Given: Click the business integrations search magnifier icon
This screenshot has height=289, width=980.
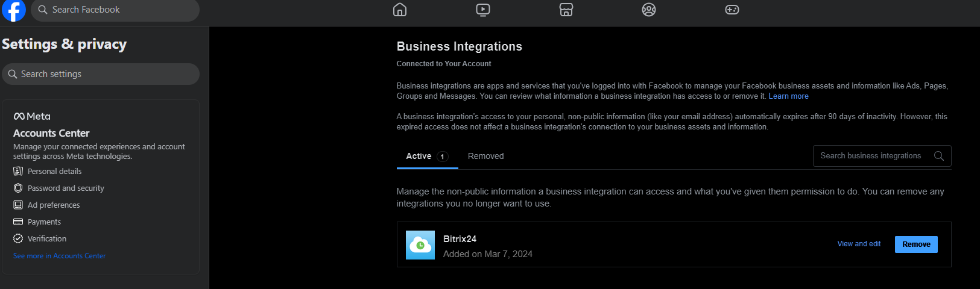Looking at the screenshot, I should tap(939, 156).
